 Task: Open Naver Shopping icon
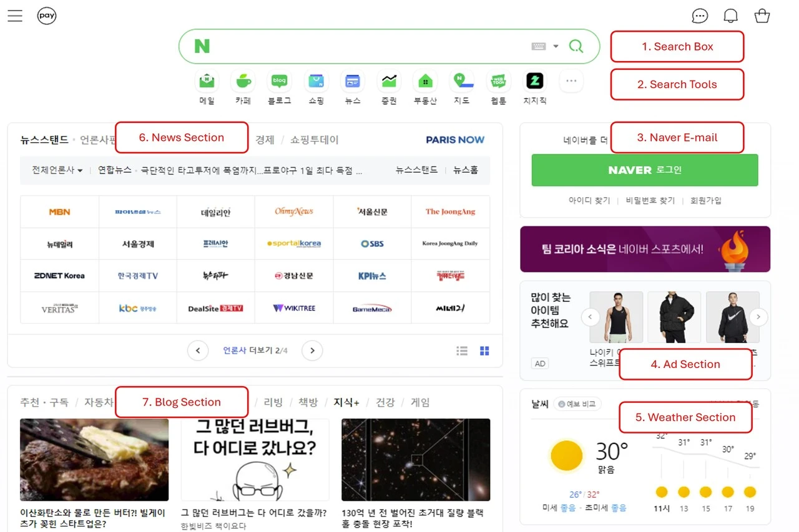315,81
